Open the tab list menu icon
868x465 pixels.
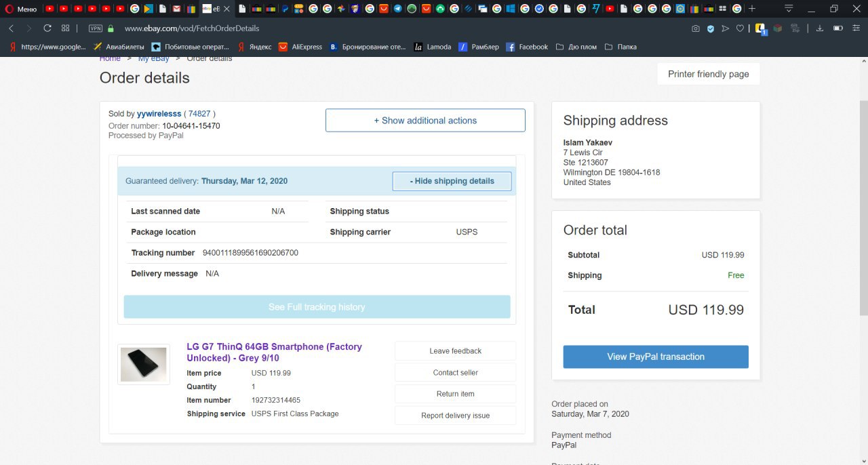[x=789, y=9]
